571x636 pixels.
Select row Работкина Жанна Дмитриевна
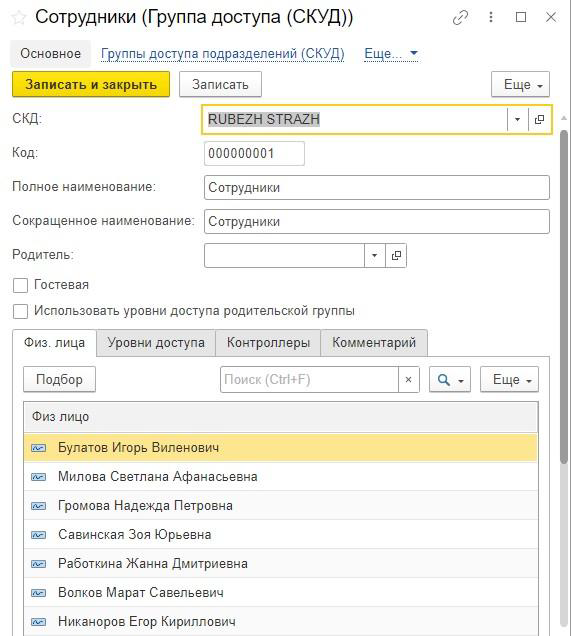pos(281,564)
